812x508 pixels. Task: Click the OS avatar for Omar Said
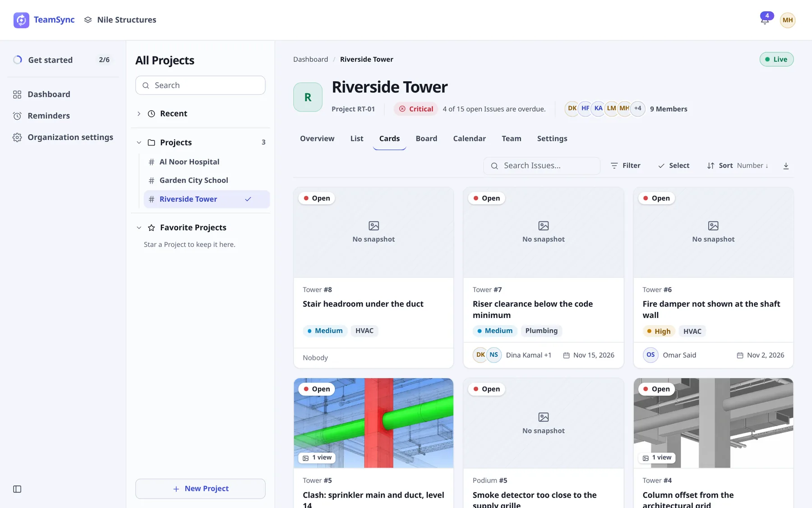[x=651, y=355]
